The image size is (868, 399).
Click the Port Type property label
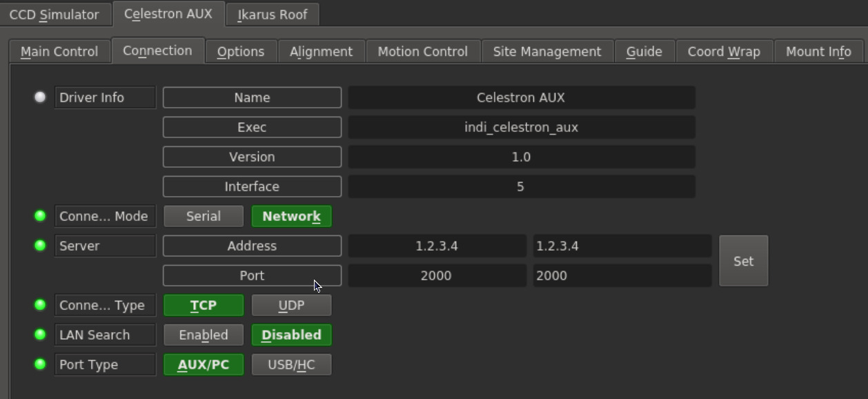(105, 364)
